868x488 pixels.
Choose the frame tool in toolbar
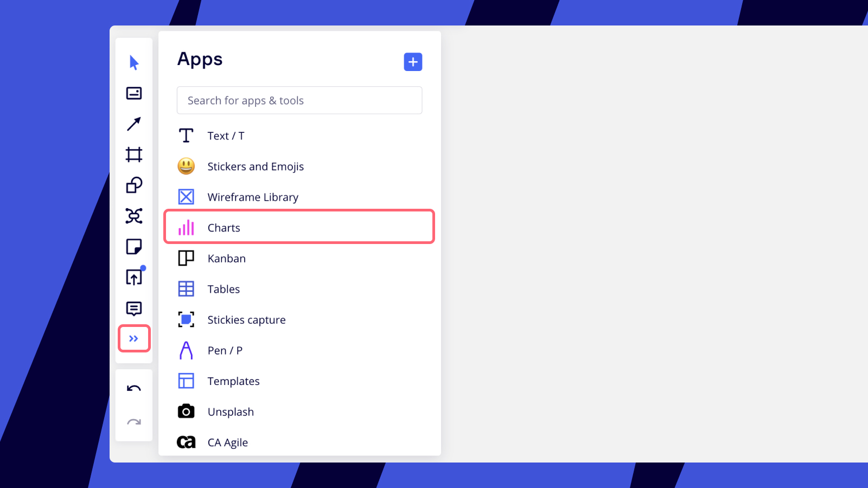(134, 155)
